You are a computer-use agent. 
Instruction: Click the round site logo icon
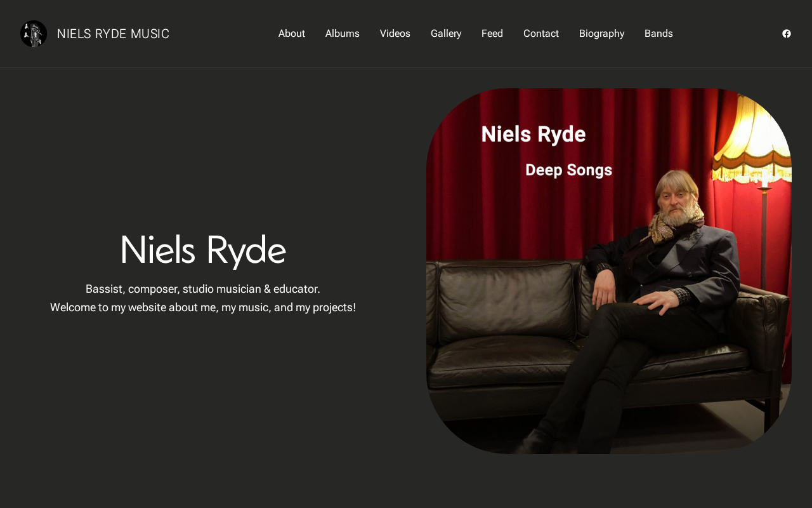[x=34, y=34]
